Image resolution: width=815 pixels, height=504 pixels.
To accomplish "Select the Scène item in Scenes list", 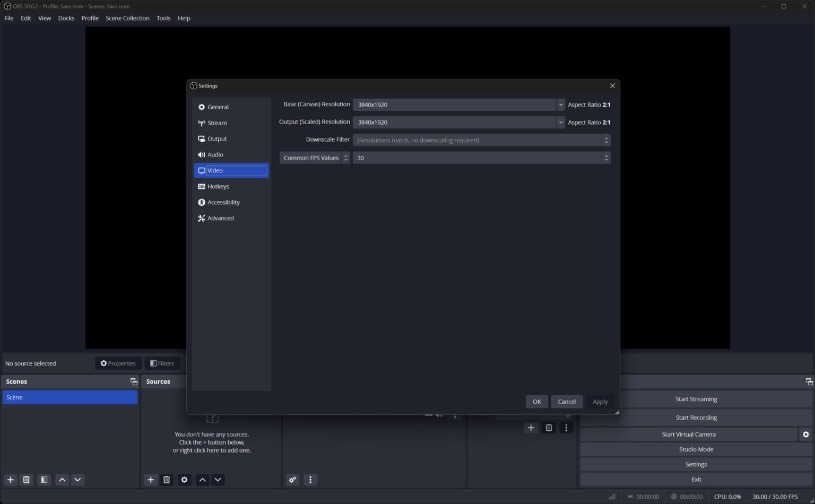I will click(x=70, y=397).
